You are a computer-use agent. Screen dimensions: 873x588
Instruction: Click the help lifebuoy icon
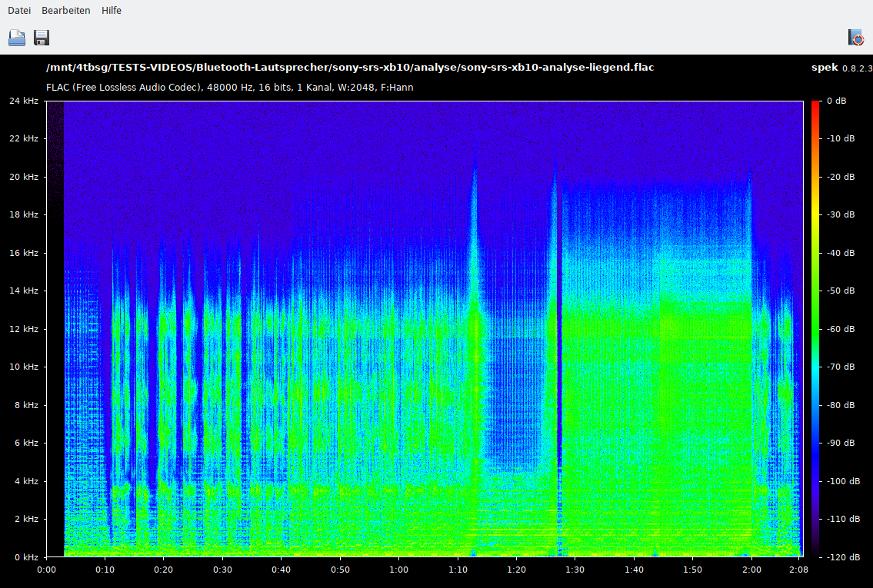click(x=856, y=38)
